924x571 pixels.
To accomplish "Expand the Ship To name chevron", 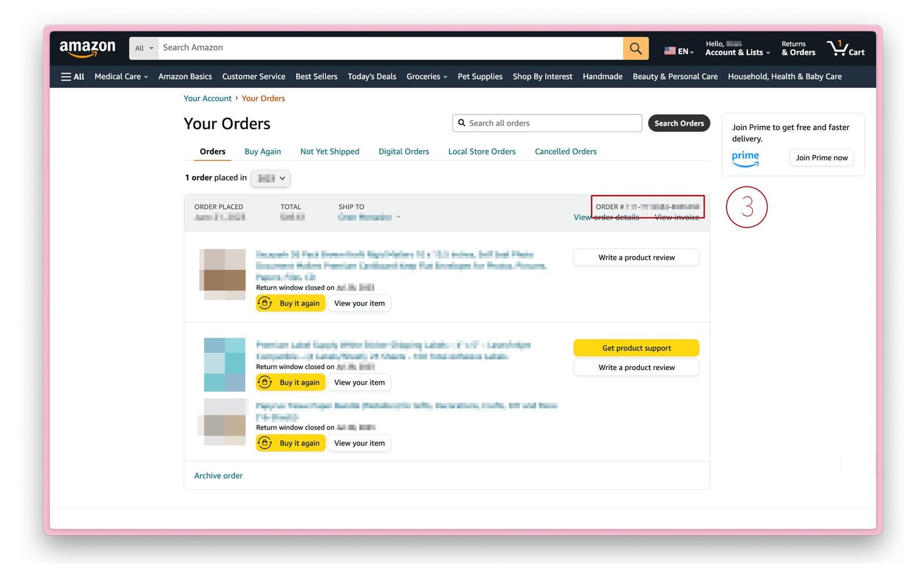I will pos(398,217).
